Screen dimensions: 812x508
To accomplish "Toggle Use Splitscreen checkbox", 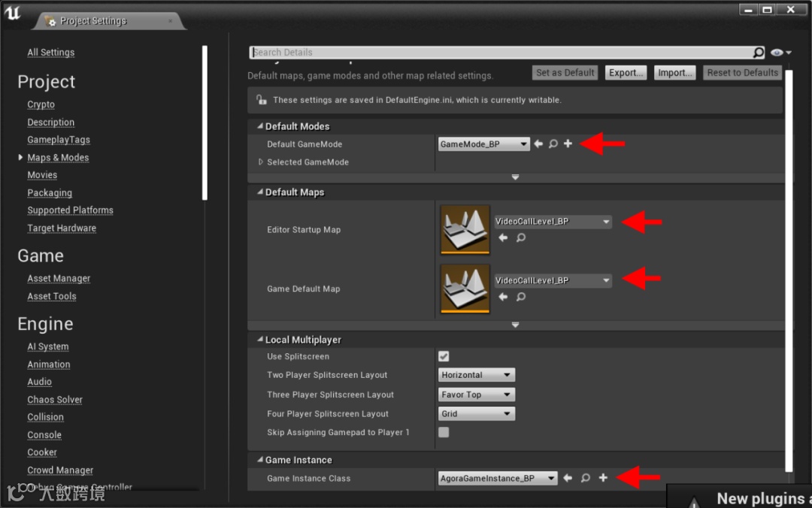I will [444, 356].
